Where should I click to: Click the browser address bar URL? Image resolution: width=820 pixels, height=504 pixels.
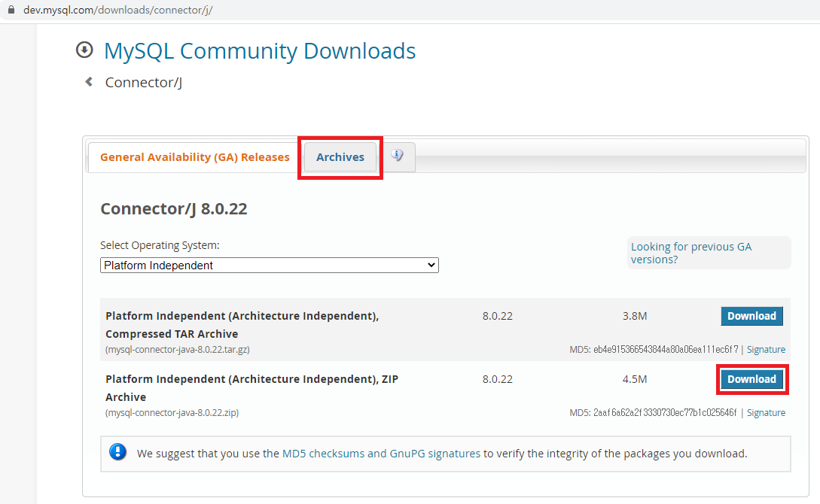[x=117, y=10]
